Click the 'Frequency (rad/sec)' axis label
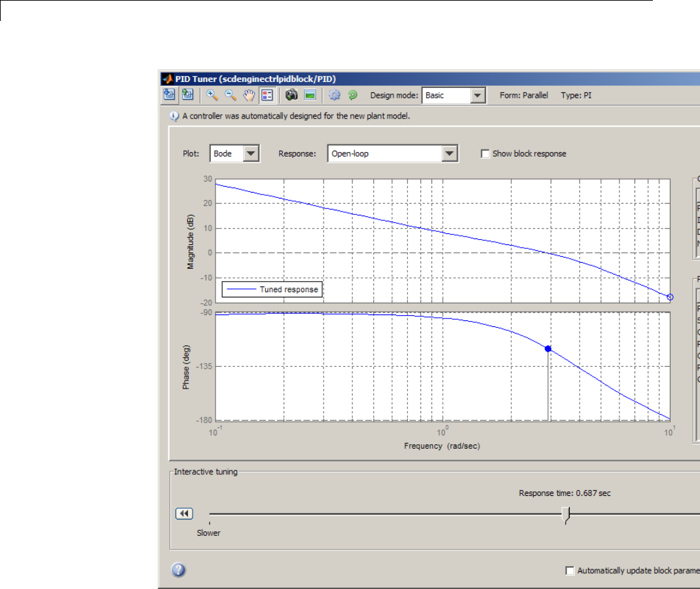The image size is (700, 589). [x=442, y=446]
